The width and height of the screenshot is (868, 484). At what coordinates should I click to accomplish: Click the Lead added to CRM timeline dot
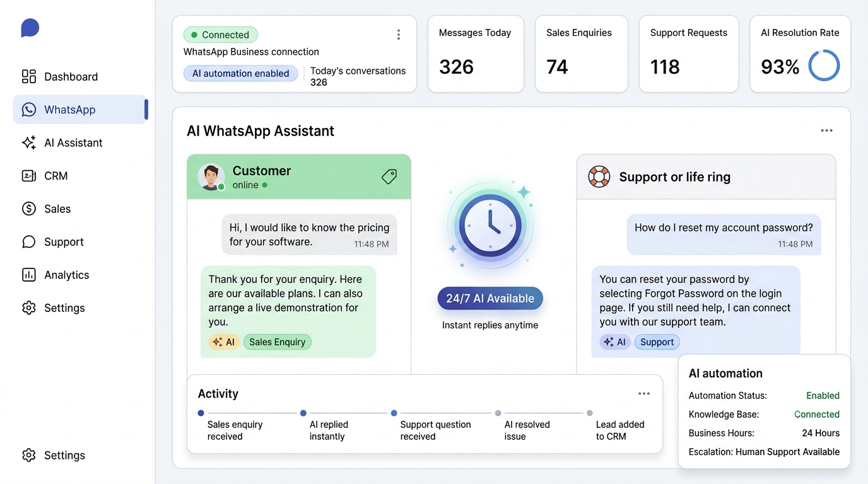click(x=590, y=413)
